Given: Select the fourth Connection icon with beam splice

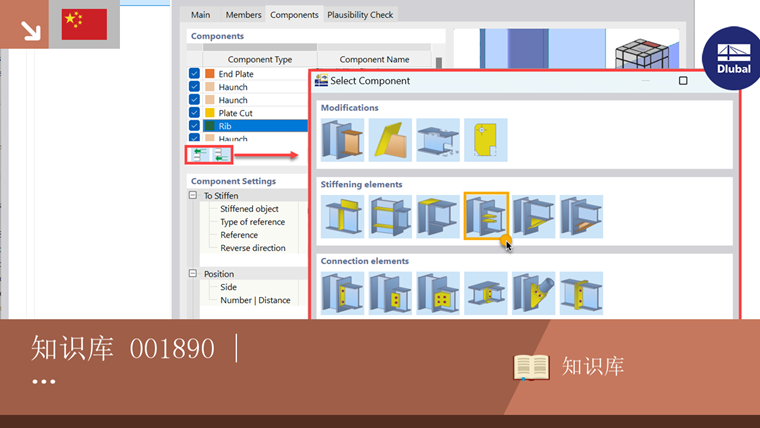Looking at the screenshot, I should 486,293.
